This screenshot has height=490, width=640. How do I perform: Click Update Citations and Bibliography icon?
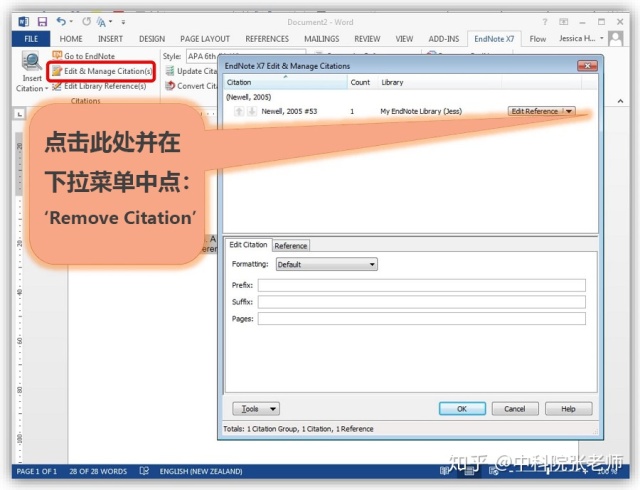coord(169,71)
